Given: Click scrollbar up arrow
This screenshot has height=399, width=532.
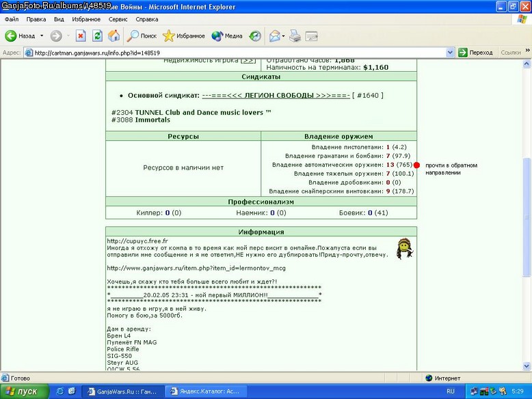Looking at the screenshot, I should (527, 64).
